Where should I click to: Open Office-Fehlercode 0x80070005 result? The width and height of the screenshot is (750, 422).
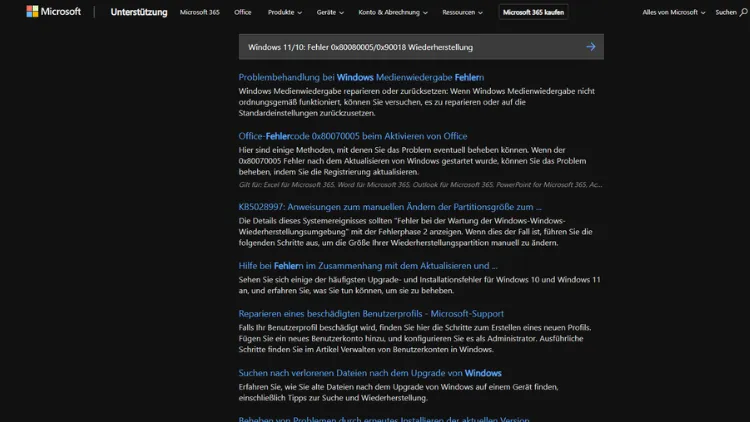tap(353, 136)
